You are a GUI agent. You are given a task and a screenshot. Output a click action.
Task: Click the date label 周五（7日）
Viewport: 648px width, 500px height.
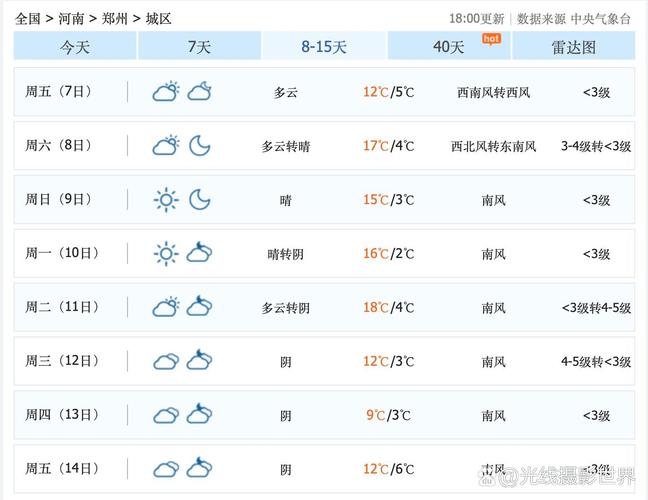coord(58,91)
